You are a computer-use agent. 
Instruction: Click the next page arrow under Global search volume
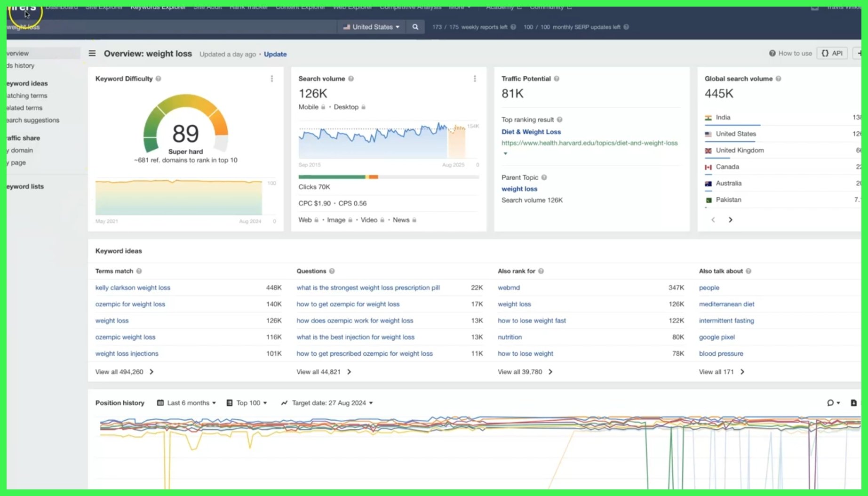[730, 219]
